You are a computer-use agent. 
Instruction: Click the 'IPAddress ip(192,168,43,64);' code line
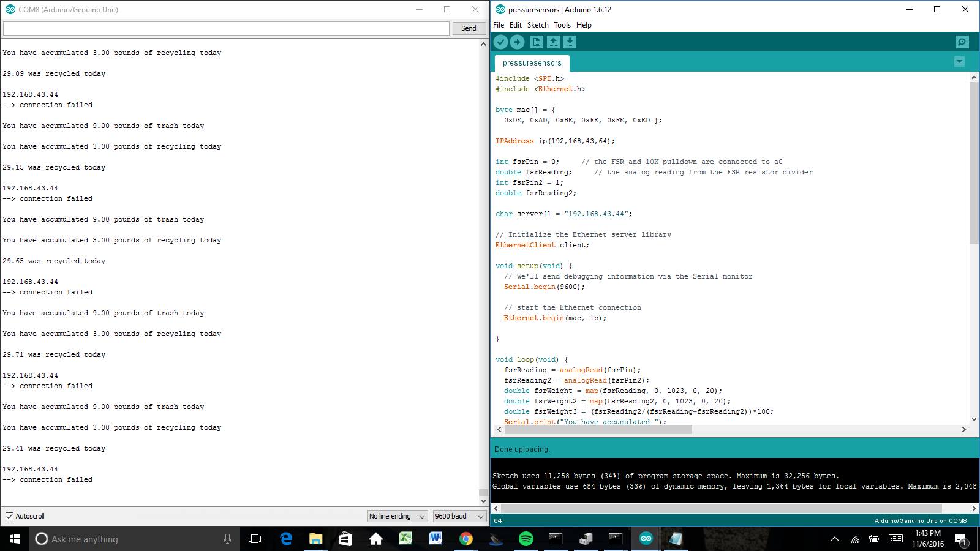click(555, 141)
